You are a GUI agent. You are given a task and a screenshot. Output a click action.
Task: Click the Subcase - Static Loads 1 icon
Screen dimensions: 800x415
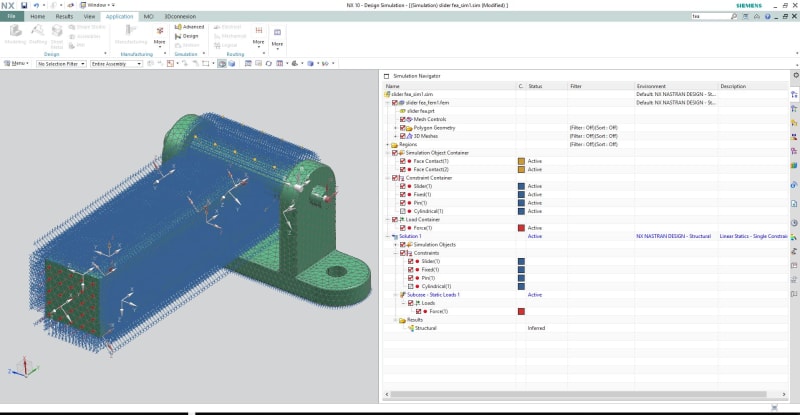pyautogui.click(x=403, y=295)
